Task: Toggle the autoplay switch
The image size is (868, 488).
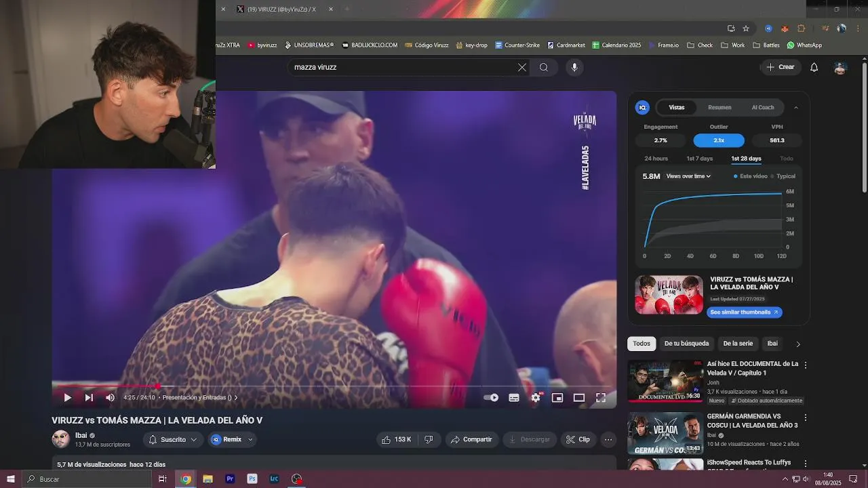Action: [491, 398]
